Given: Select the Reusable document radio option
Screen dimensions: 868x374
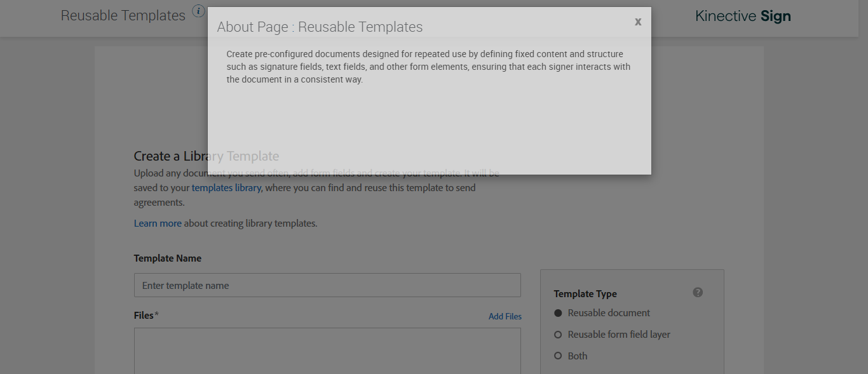Looking at the screenshot, I should coord(559,313).
